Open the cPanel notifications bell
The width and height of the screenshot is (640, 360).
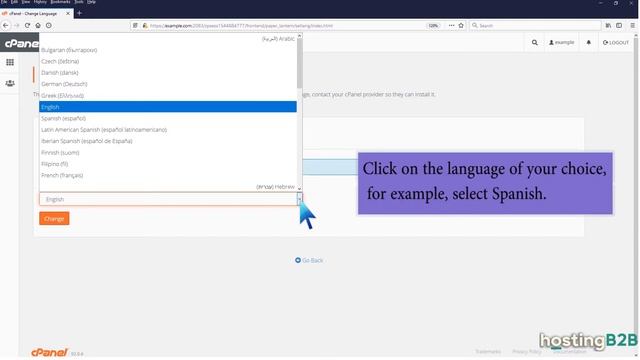click(x=589, y=42)
